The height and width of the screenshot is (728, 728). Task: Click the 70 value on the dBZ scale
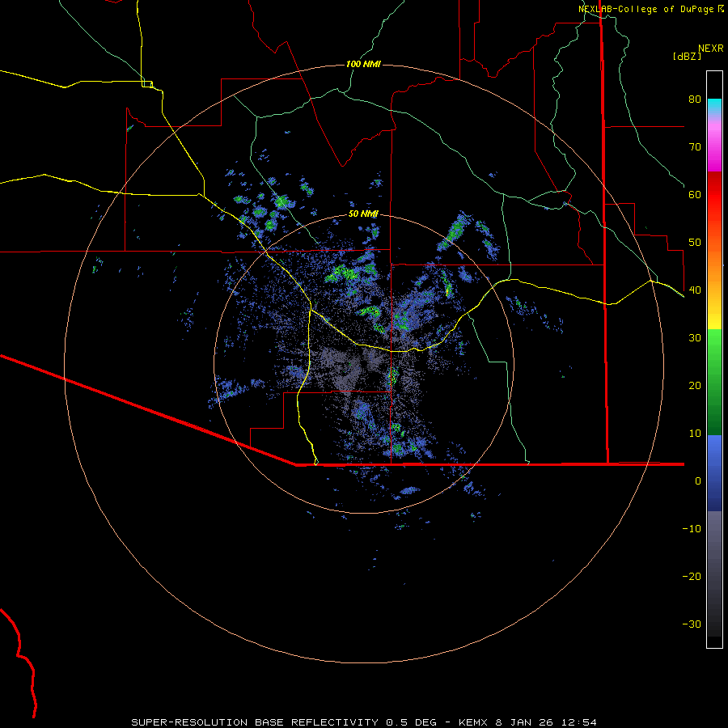pos(695,147)
